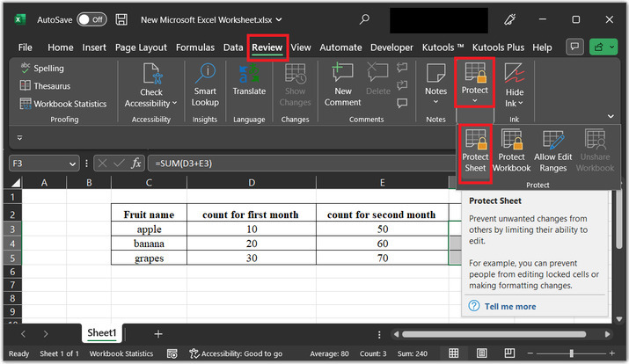Go to next comment icon

click(x=402, y=85)
